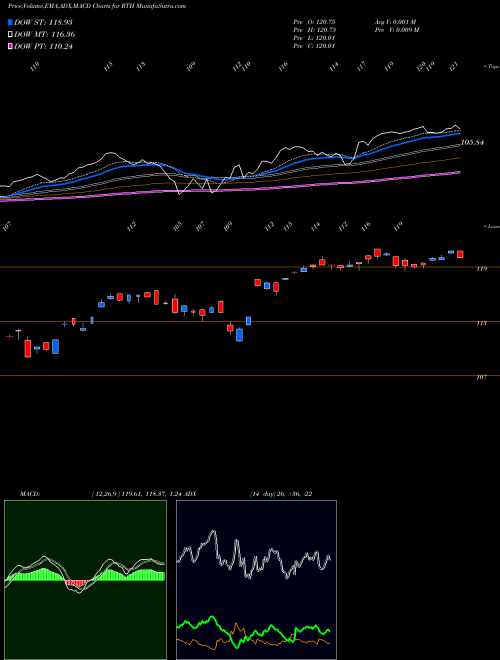Click the 'Pre H: 120.75' value
This screenshot has width=500, height=660.
point(314,30)
